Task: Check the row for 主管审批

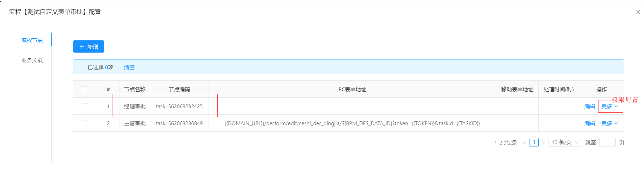Action: pyautogui.click(x=85, y=123)
